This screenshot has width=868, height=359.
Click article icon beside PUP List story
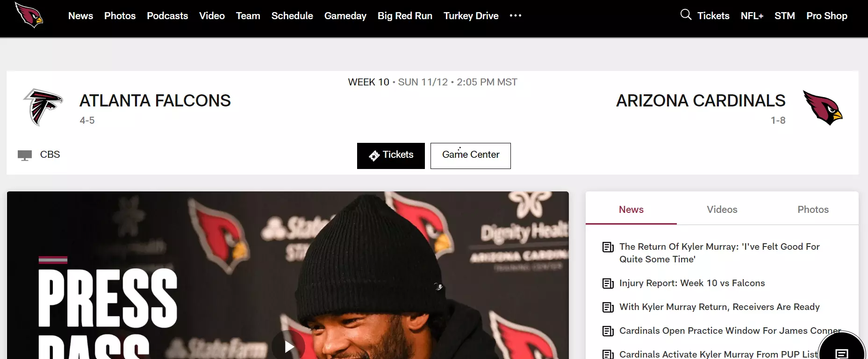(x=608, y=354)
